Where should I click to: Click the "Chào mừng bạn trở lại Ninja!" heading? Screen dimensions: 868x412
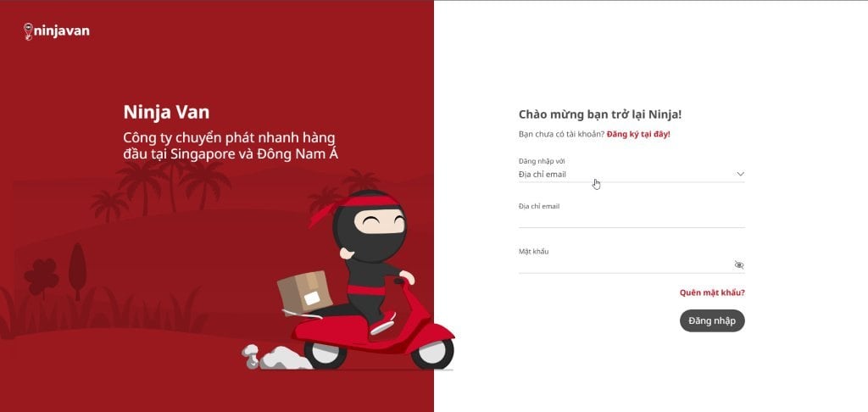point(600,114)
